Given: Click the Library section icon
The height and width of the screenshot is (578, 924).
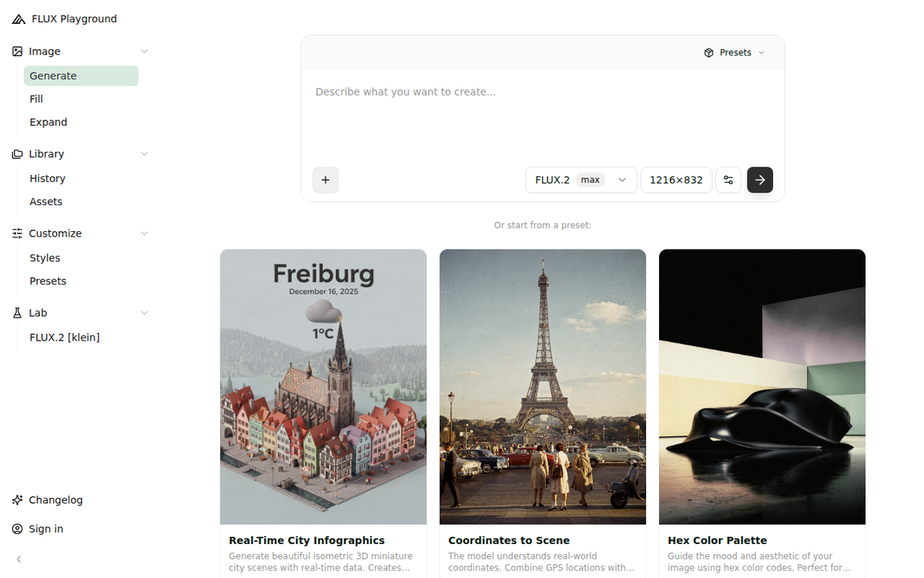Looking at the screenshot, I should click(18, 154).
